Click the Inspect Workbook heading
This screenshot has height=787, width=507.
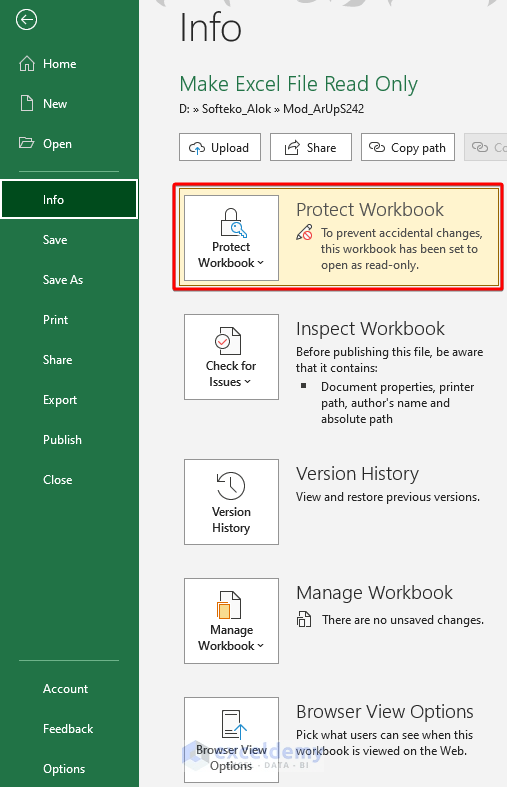click(370, 329)
